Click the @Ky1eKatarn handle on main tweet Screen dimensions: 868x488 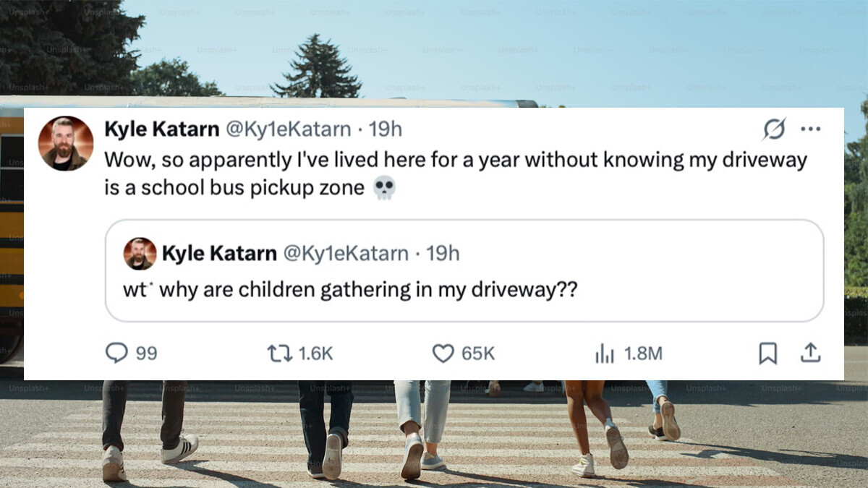click(x=289, y=129)
